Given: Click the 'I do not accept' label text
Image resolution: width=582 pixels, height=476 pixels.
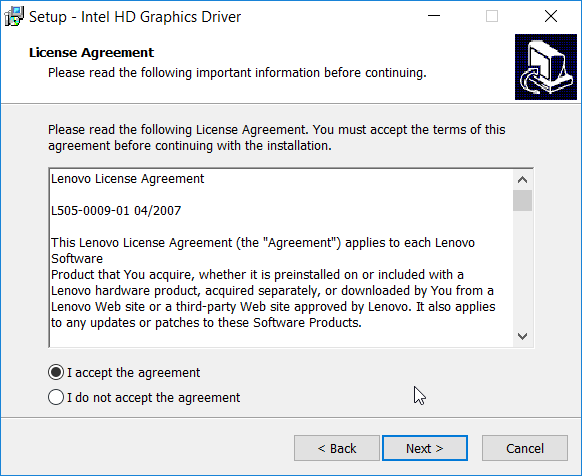Looking at the screenshot, I should [x=154, y=398].
